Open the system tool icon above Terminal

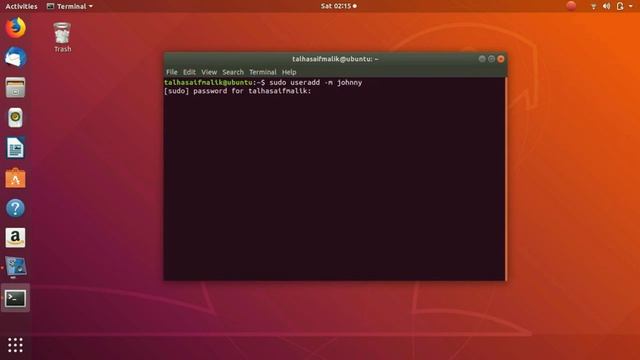tap(16, 267)
